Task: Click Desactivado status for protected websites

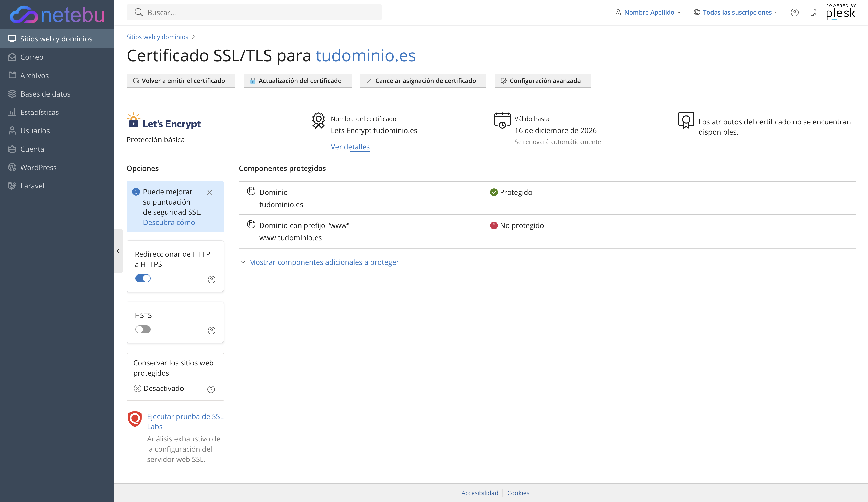Action: [159, 388]
